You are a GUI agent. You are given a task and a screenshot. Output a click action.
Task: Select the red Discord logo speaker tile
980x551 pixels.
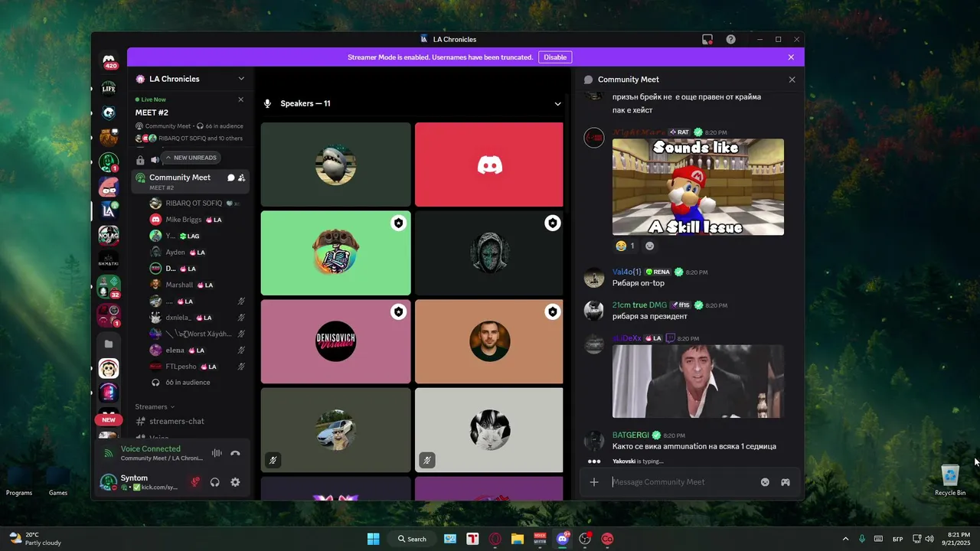pos(489,165)
